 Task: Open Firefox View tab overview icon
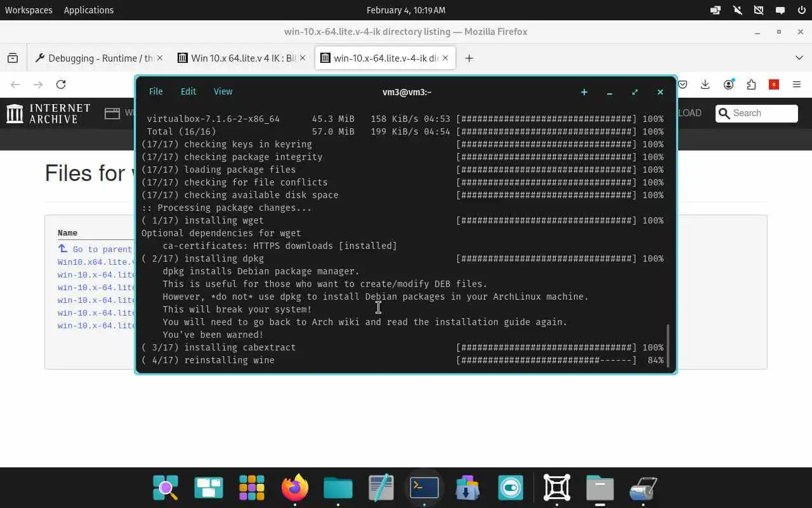click(x=13, y=58)
